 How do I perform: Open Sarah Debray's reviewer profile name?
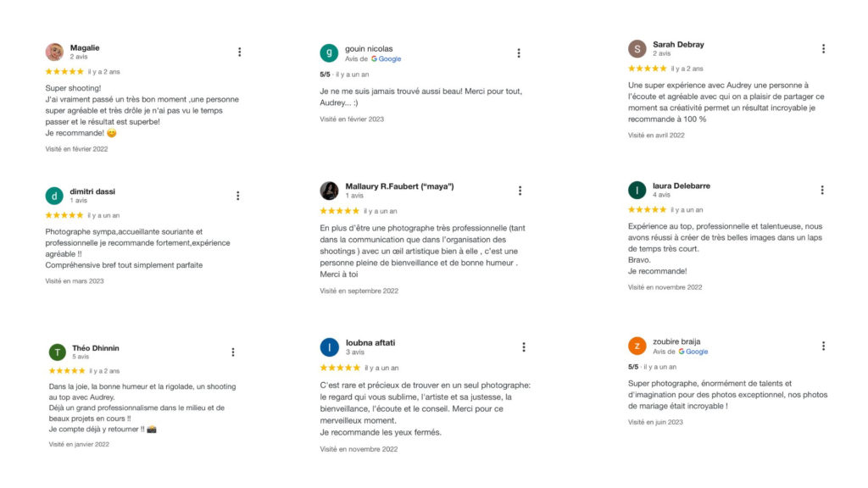pos(678,44)
